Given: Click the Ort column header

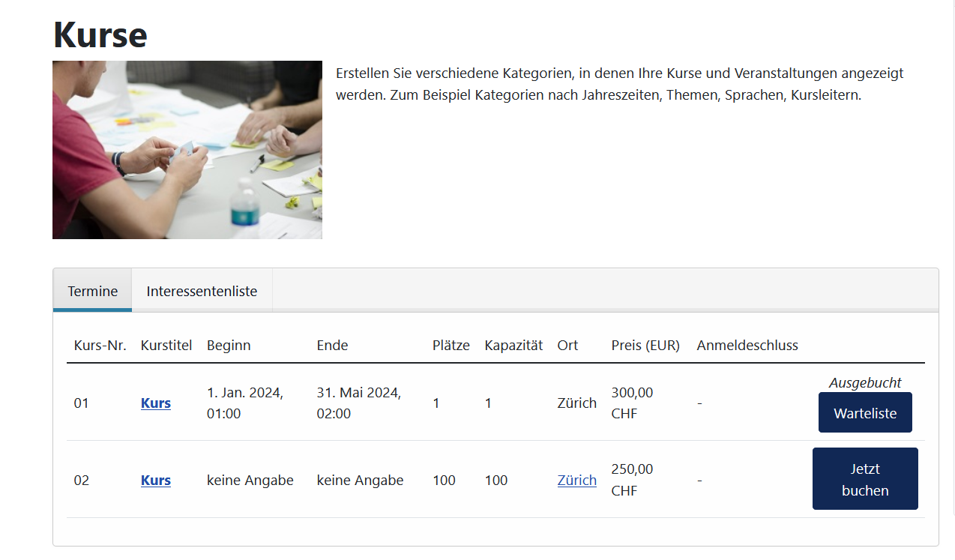Looking at the screenshot, I should point(567,346).
